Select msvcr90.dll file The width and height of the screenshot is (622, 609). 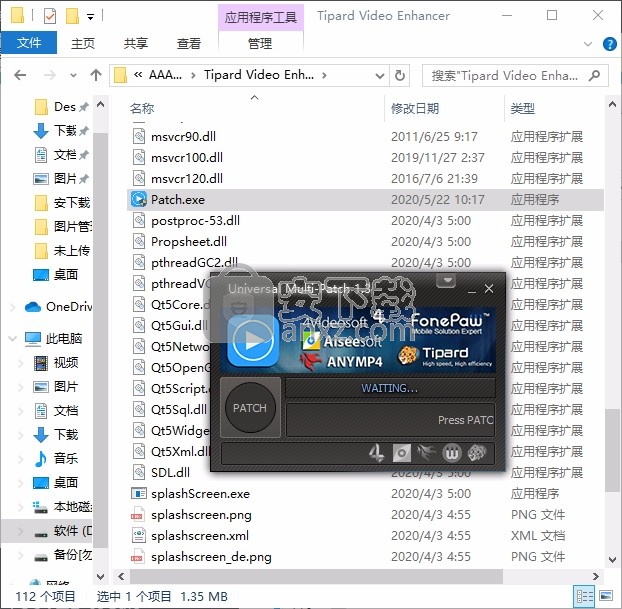(184, 136)
